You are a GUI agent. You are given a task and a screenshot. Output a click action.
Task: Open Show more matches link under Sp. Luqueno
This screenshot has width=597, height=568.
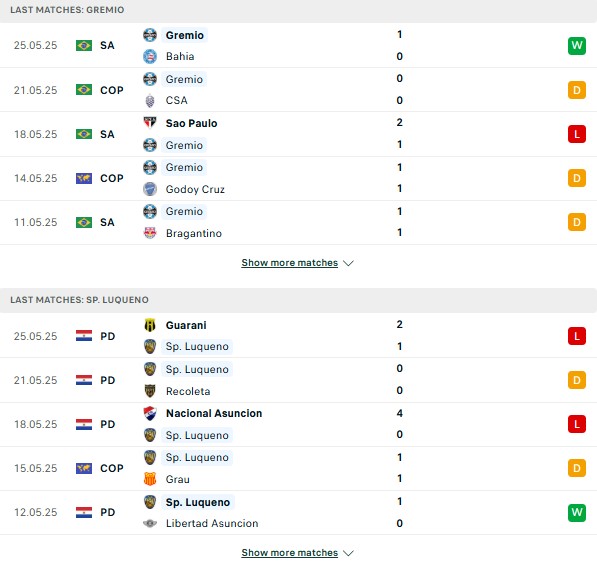[x=289, y=552]
